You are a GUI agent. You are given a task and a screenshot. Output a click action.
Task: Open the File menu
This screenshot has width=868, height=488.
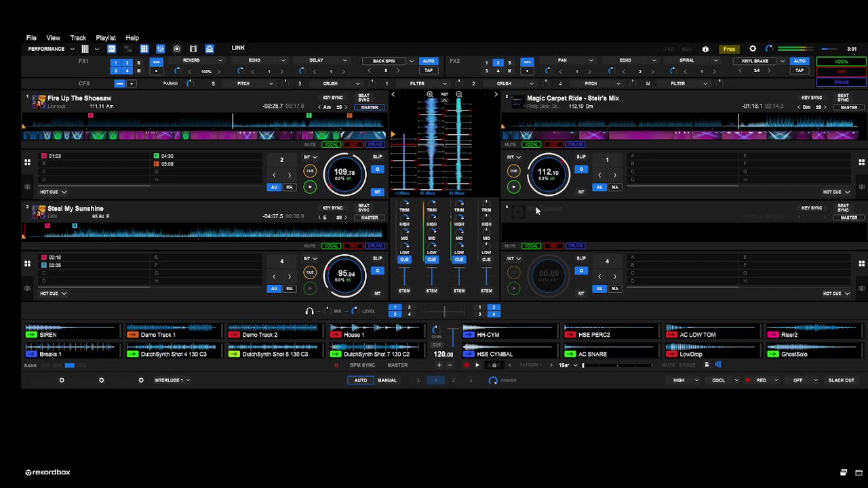[x=31, y=38]
